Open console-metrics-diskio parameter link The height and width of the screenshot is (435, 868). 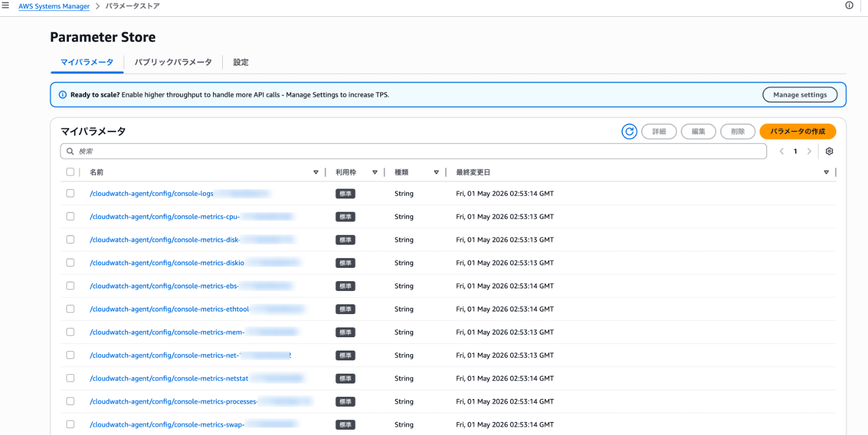click(196, 263)
